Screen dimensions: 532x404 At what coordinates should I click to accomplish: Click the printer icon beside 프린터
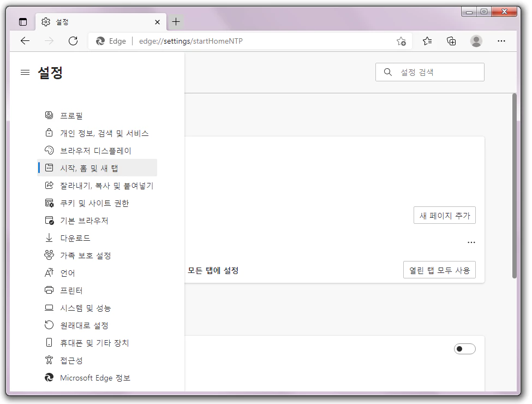(x=49, y=290)
